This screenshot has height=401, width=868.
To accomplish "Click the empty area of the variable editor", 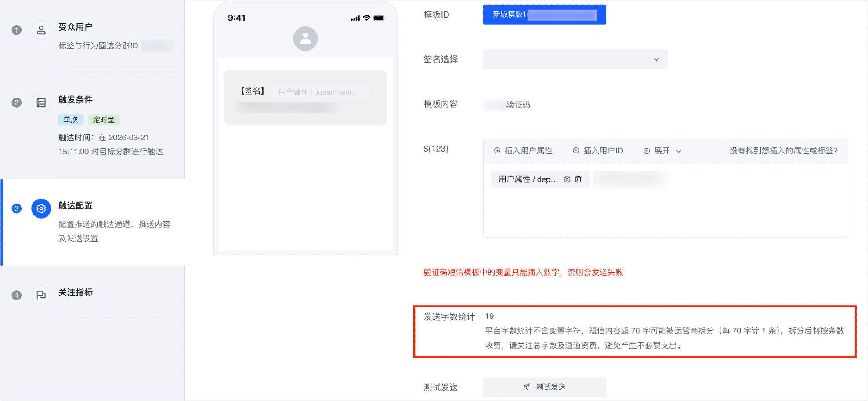I will [665, 213].
